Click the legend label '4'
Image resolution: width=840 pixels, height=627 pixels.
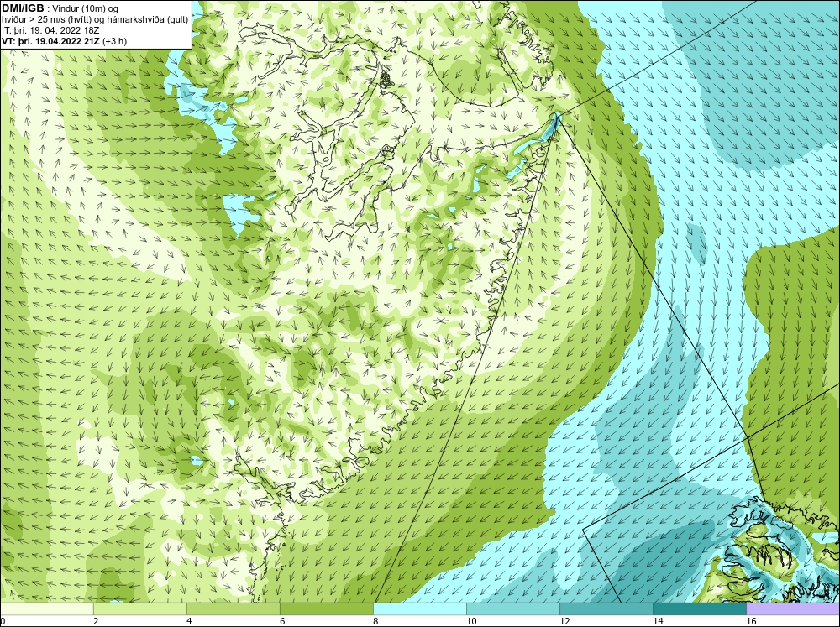coord(189,621)
